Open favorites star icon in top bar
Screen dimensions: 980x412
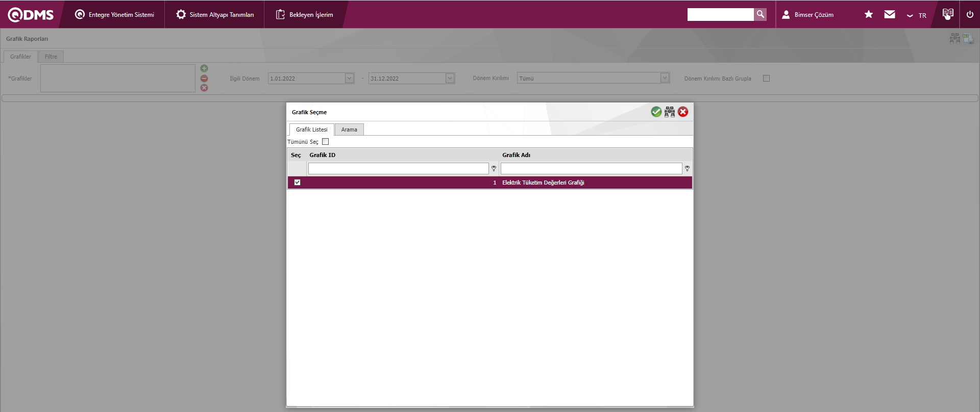click(868, 14)
